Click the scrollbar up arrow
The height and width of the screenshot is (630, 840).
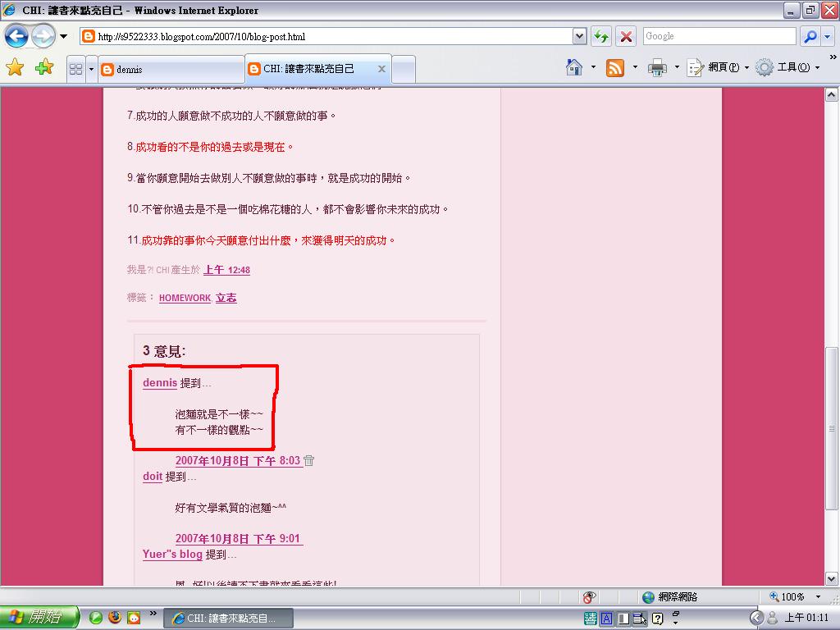point(832,95)
